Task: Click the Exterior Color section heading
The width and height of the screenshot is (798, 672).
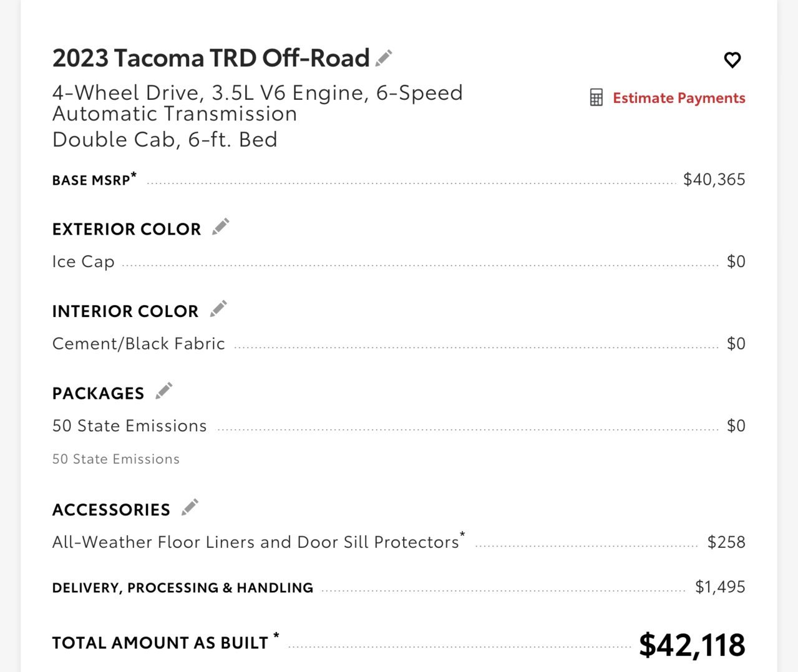Action: (127, 229)
